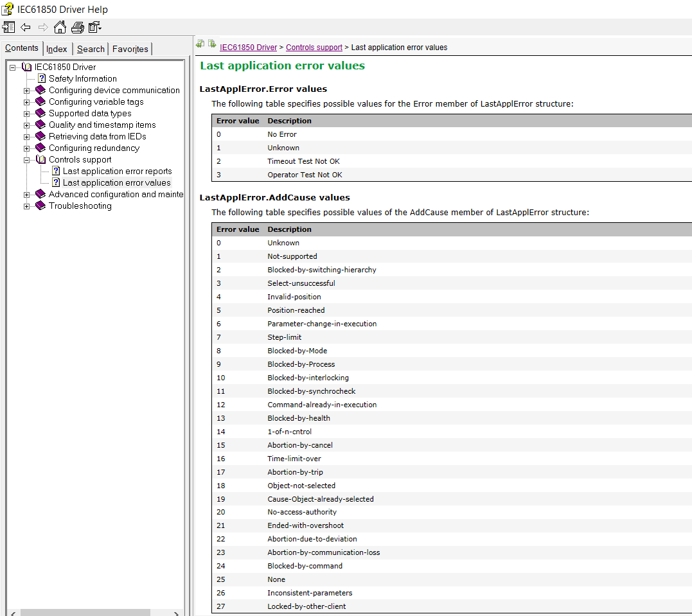This screenshot has width=692, height=616.
Task: Print topic using the printer icon
Action: 78,28
